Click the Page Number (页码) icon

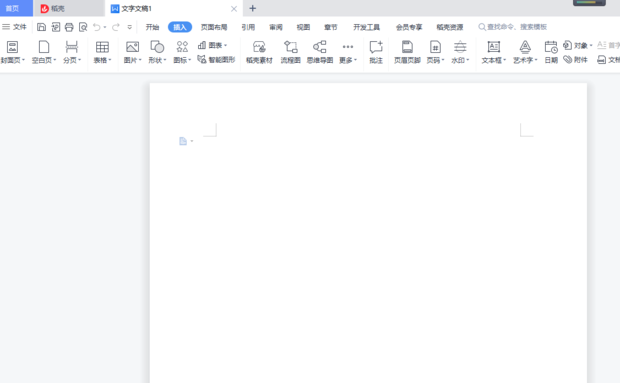(435, 47)
